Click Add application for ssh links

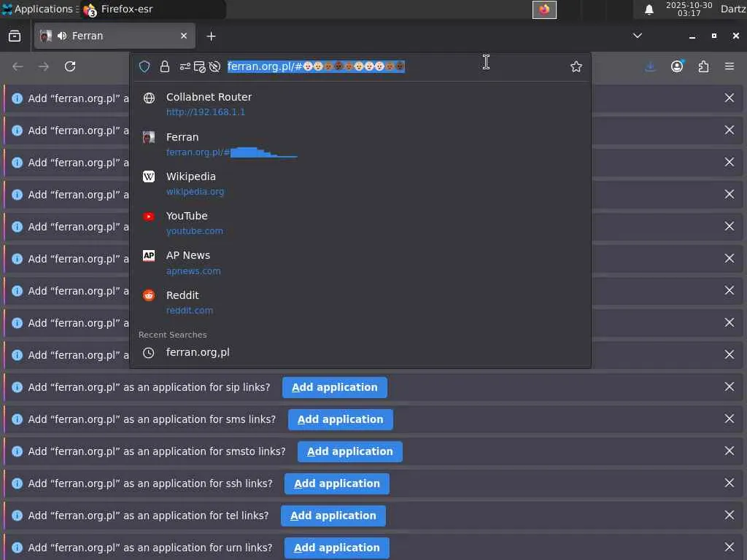tap(337, 483)
